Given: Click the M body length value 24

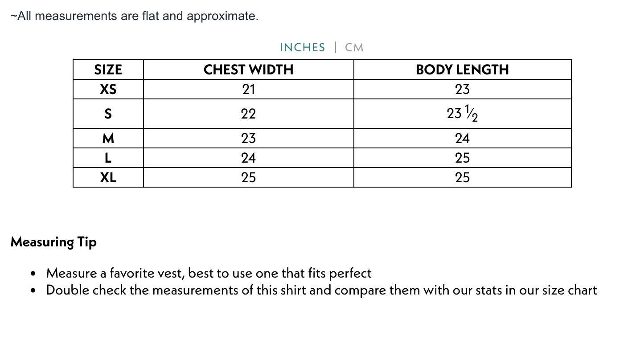Looking at the screenshot, I should tap(462, 139).
